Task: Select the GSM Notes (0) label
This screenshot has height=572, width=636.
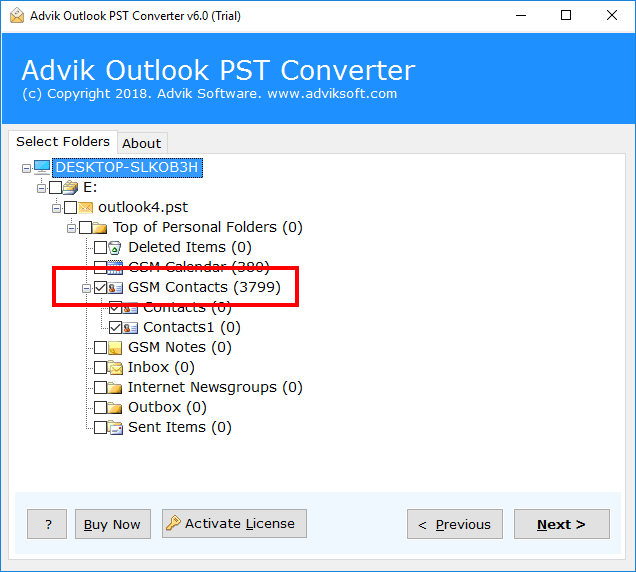Action: [x=180, y=347]
